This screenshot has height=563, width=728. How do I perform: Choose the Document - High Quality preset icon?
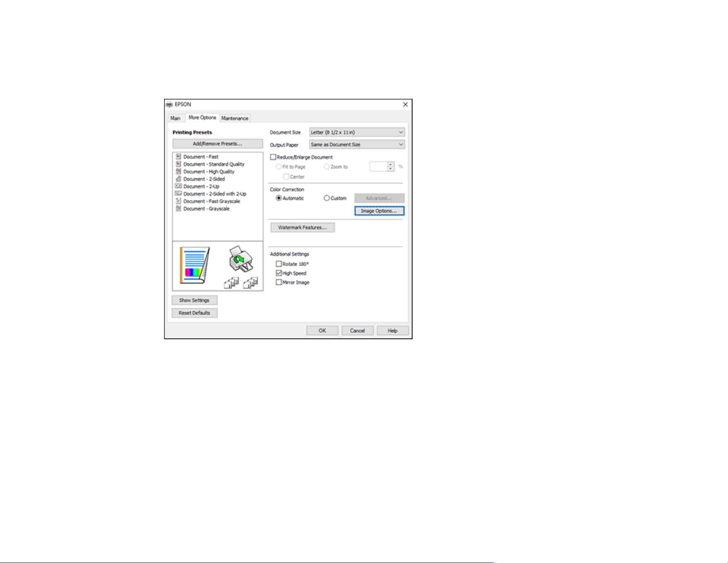tap(178, 171)
